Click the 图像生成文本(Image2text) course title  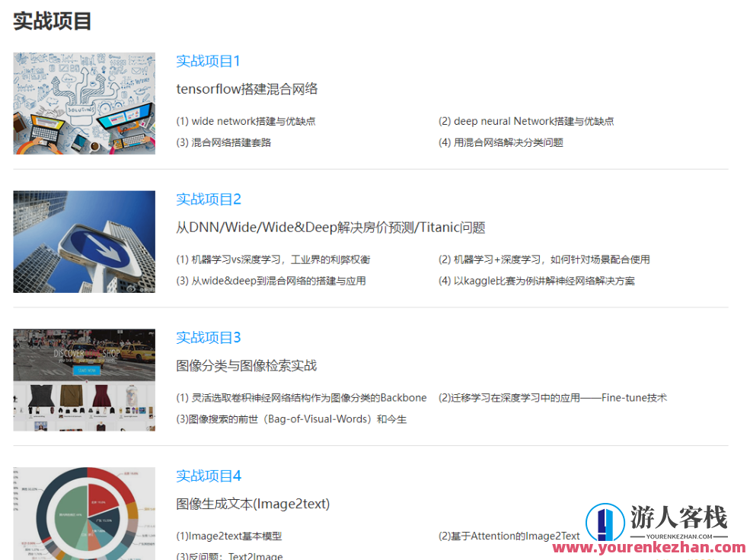253,503
